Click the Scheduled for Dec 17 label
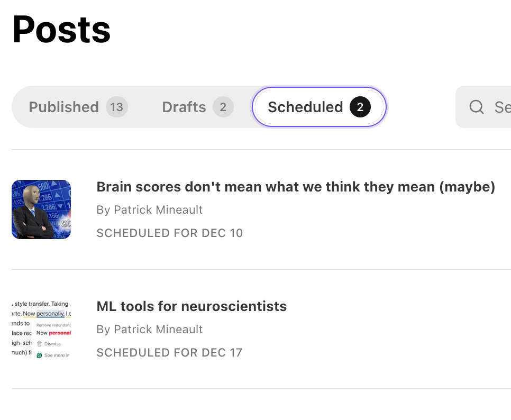The width and height of the screenshot is (511, 420). [169, 353]
